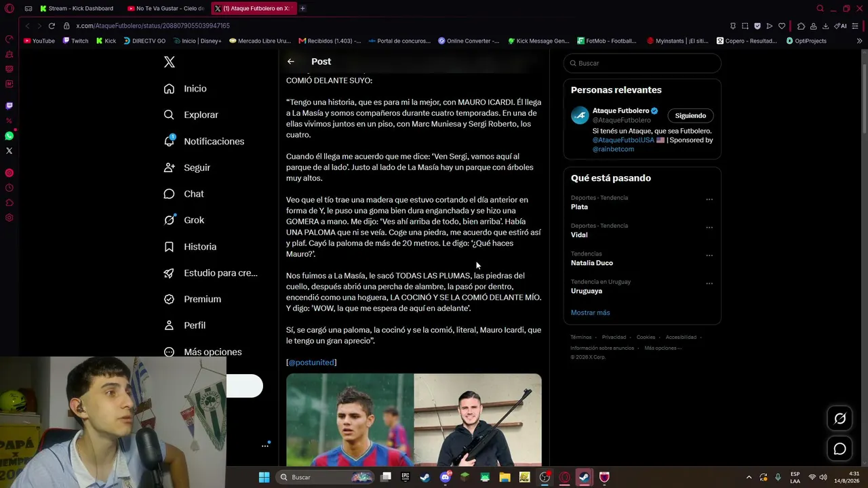
Task: Open options menu for Vidal trend
Action: (709, 227)
